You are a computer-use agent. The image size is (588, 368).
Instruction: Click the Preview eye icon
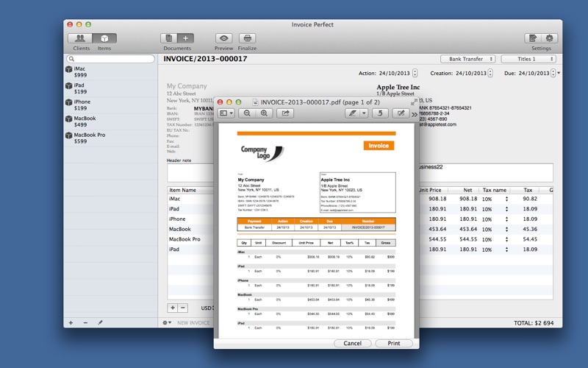[x=224, y=38]
